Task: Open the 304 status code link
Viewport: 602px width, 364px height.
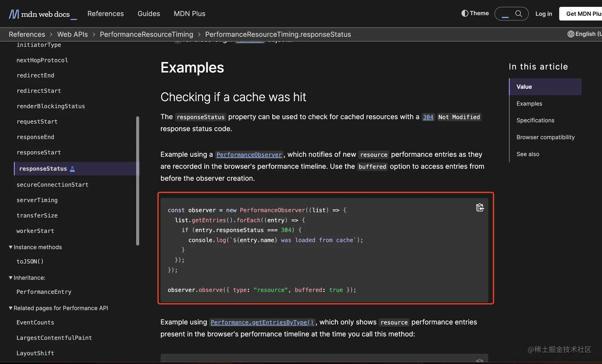Action: [428, 117]
